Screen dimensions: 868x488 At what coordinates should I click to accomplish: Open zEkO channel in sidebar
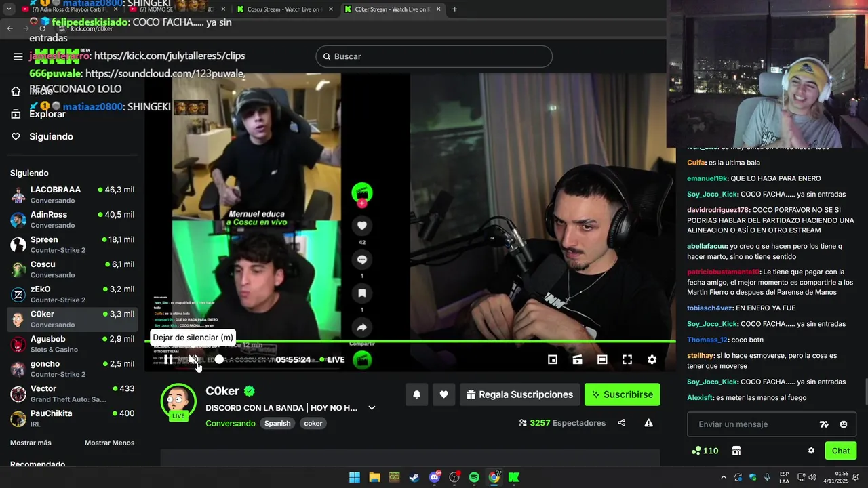pyautogui.click(x=72, y=294)
